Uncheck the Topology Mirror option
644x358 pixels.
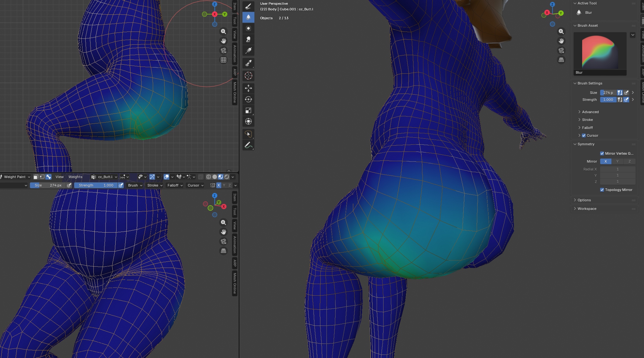coord(602,190)
